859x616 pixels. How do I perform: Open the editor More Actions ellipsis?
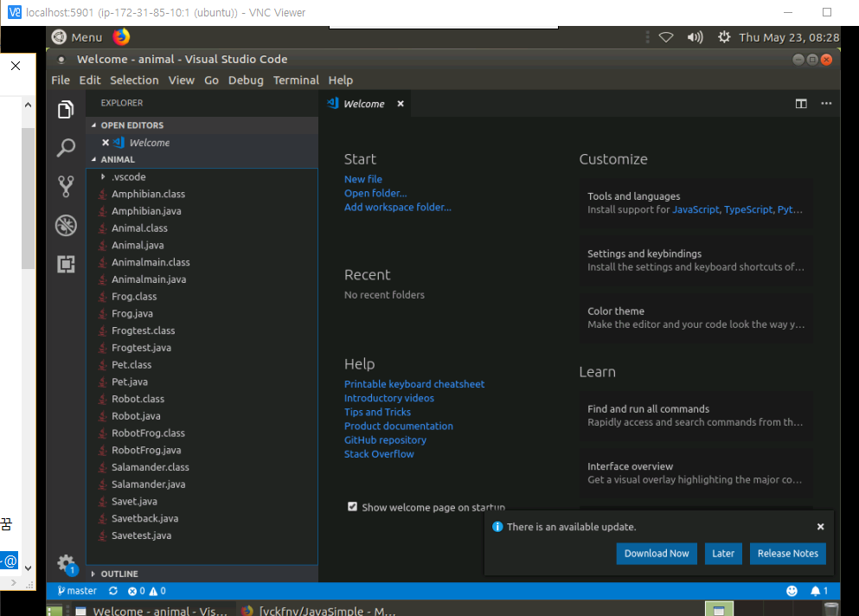[826, 104]
